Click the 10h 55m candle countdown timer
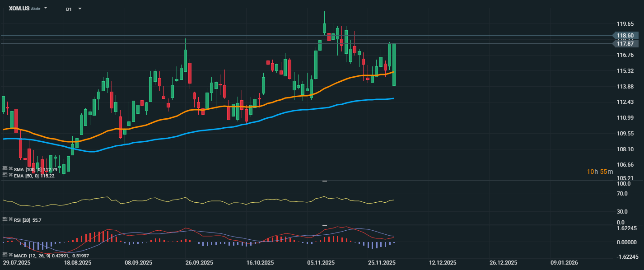644x270 pixels. tap(600, 172)
